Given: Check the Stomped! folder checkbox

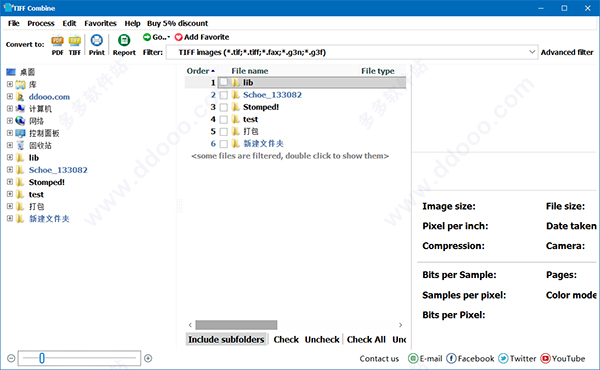Looking at the screenshot, I should 224,107.
